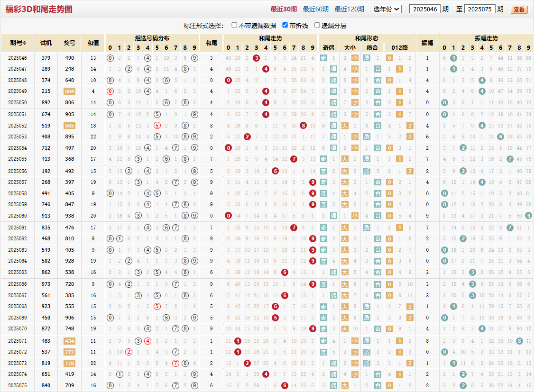Select the 和尾形态 header
534x392 pixels.
pos(367,38)
